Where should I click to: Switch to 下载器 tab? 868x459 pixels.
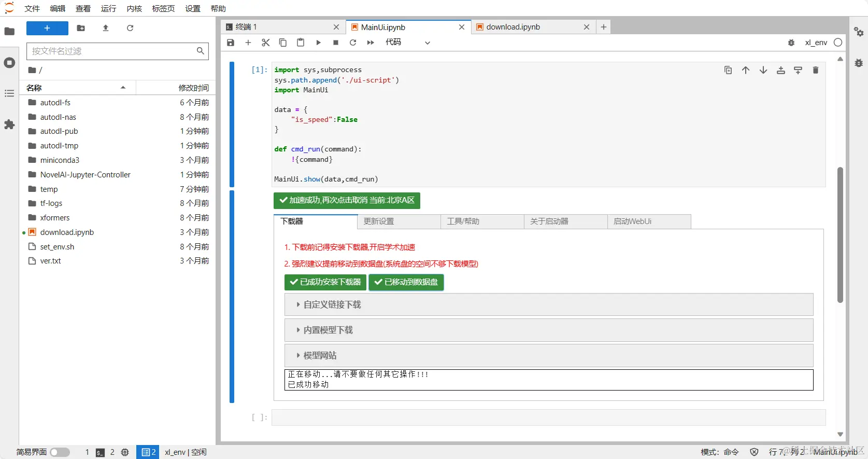[x=315, y=221]
